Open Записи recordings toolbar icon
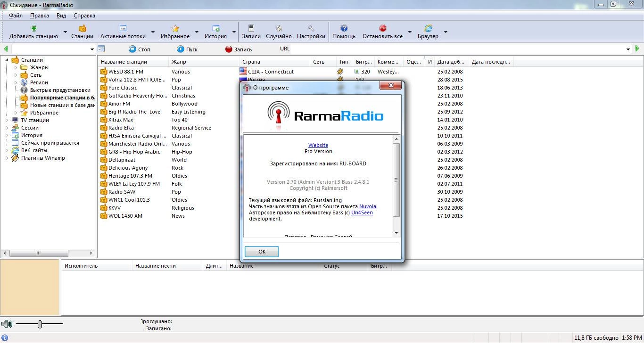This screenshot has width=644, height=343. pos(251,28)
